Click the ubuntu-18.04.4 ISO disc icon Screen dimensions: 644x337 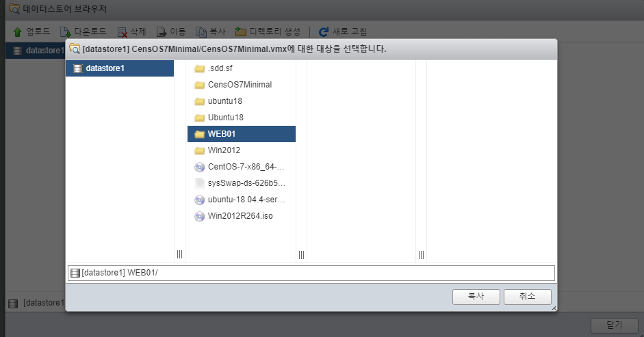(200, 200)
